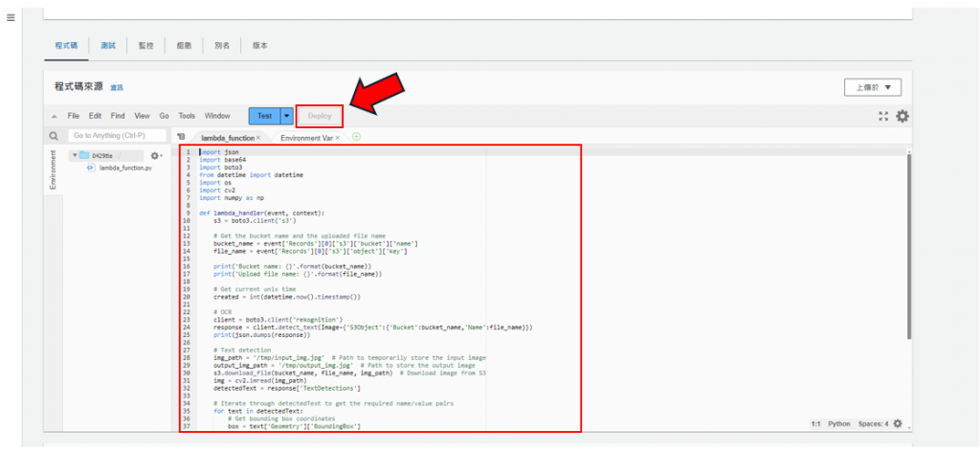Switch to the 組態 tab
The height and width of the screenshot is (453, 980).
pyautogui.click(x=184, y=46)
